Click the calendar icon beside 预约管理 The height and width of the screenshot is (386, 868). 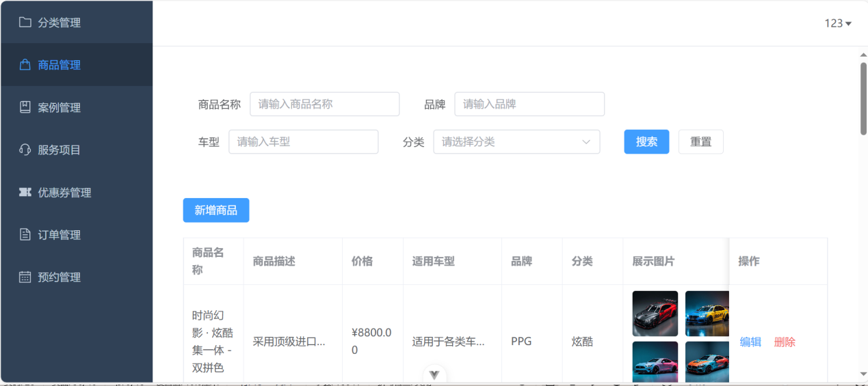pos(25,277)
